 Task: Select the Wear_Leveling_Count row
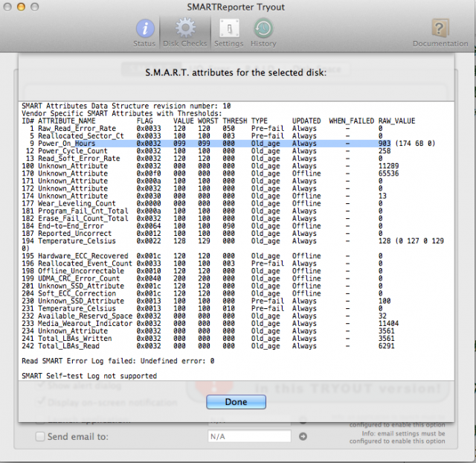[x=201, y=203]
